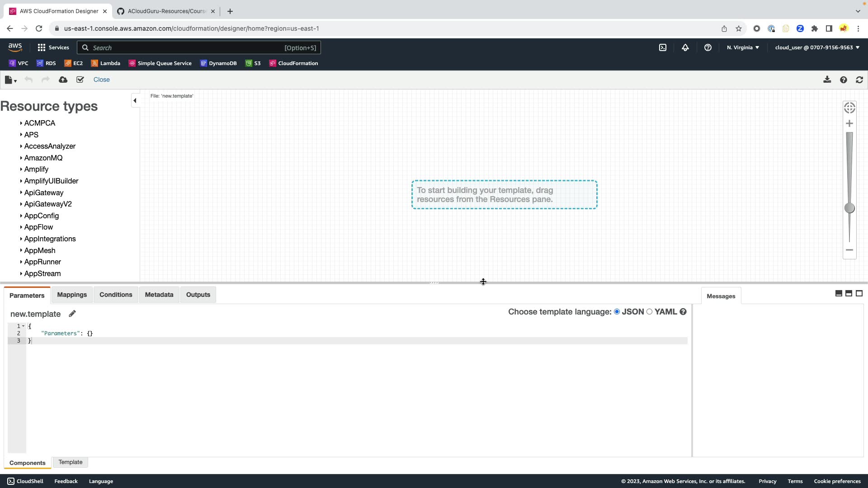
Task: Click the zoom in plus icon
Action: click(x=849, y=124)
